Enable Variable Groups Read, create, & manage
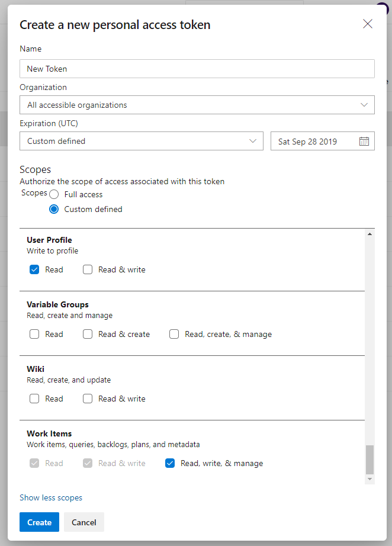 tap(174, 334)
